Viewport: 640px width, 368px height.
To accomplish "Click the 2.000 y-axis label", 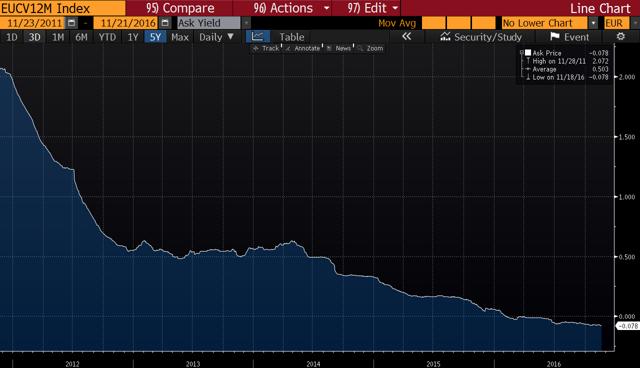I will click(x=627, y=77).
